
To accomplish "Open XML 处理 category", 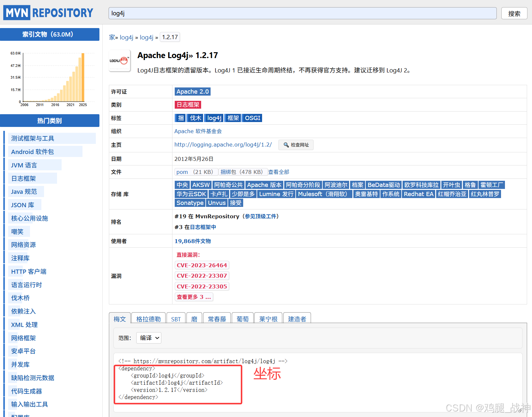I will 24,325.
